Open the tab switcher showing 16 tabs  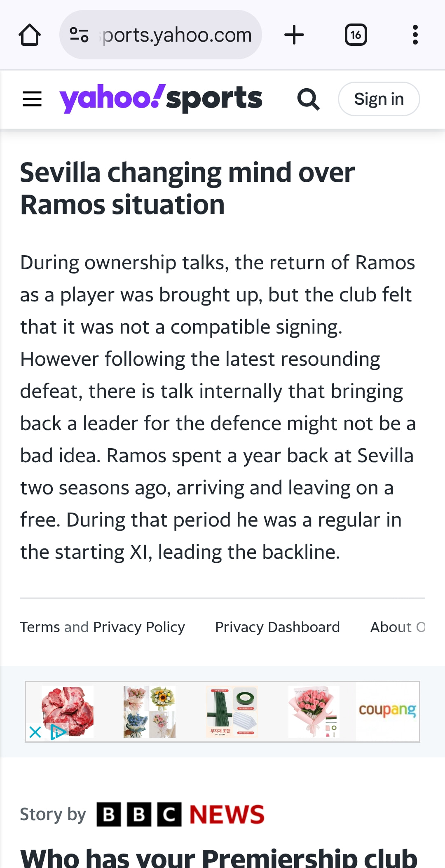click(356, 35)
